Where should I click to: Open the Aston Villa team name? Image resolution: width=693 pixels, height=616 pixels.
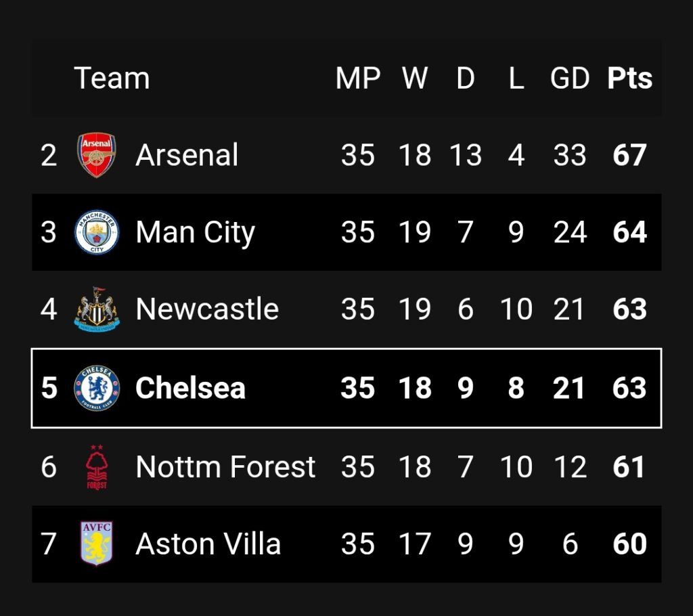pos(208,544)
